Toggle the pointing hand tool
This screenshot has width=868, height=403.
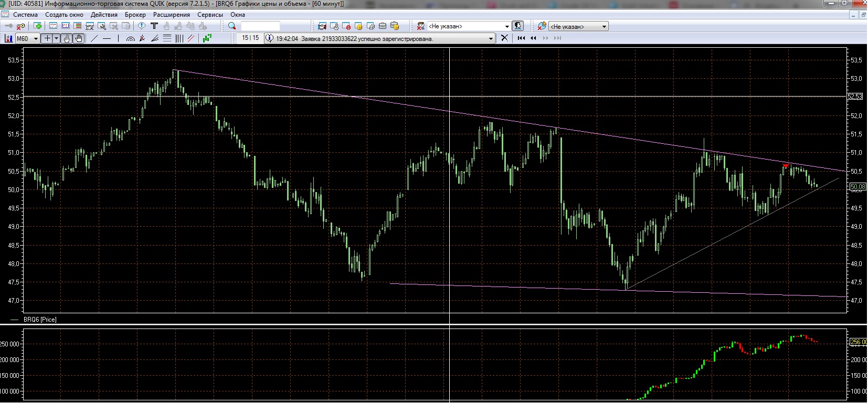coord(67,38)
